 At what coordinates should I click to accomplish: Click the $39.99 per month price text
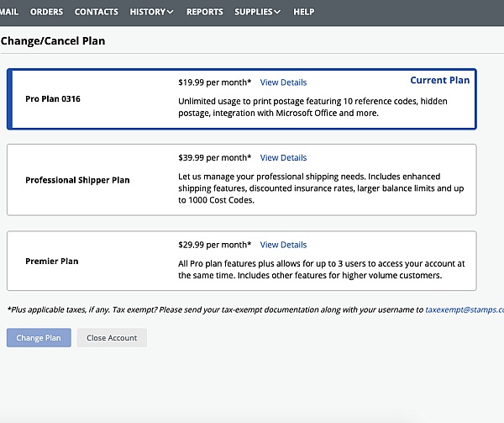click(214, 158)
